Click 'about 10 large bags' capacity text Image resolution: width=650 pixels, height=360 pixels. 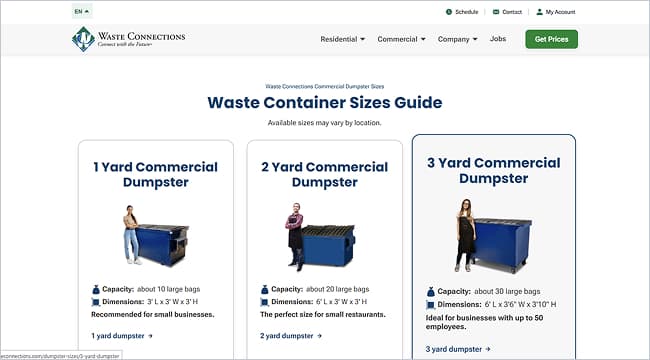pyautogui.click(x=169, y=289)
